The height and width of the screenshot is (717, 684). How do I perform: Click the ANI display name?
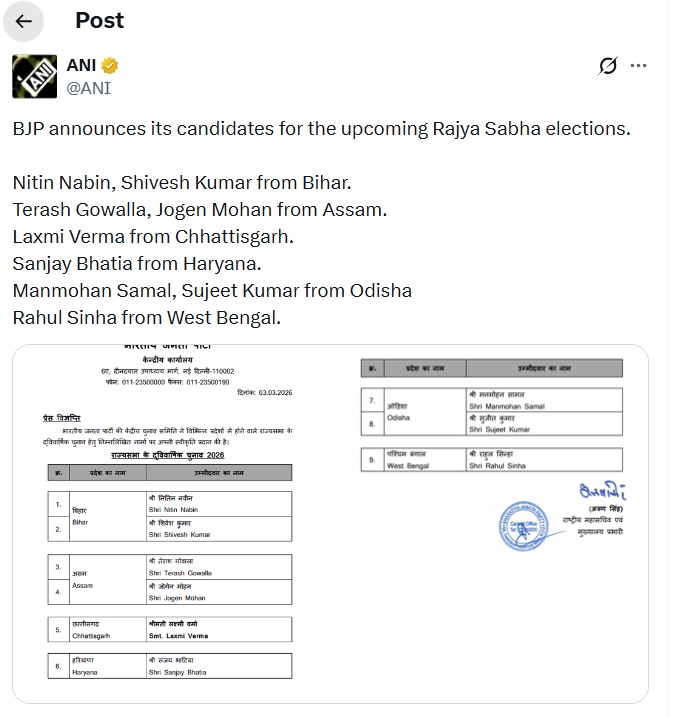point(81,65)
